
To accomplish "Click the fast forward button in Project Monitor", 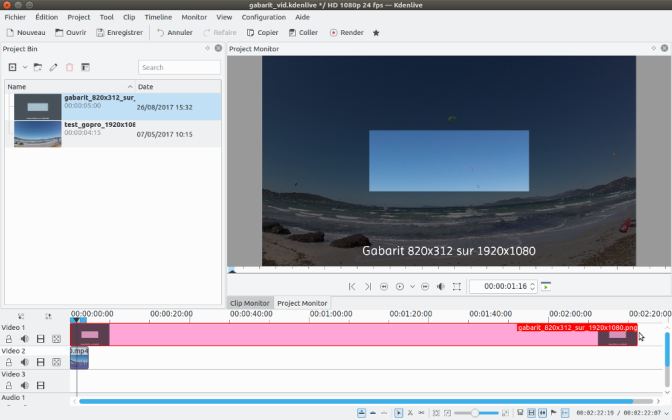I will [x=425, y=286].
